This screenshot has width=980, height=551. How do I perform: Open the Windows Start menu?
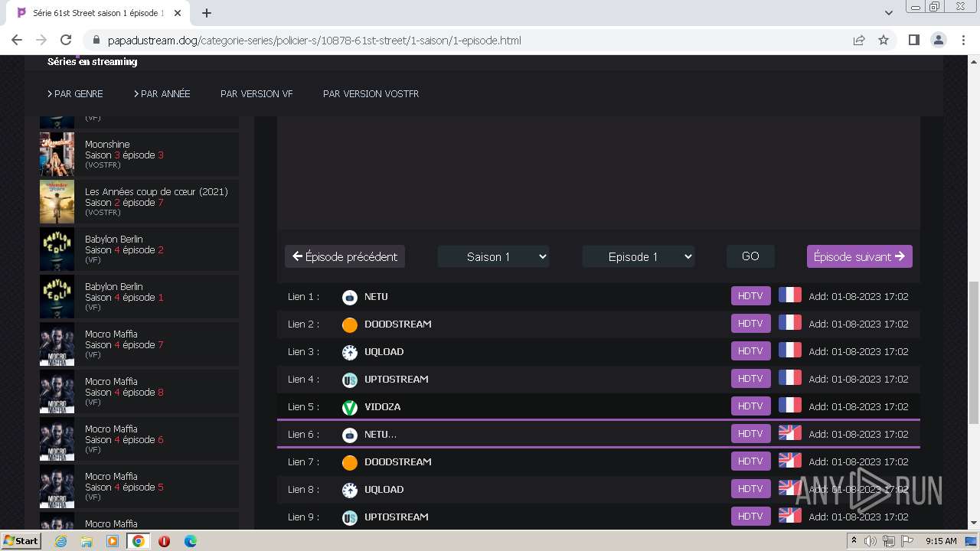pyautogui.click(x=21, y=541)
